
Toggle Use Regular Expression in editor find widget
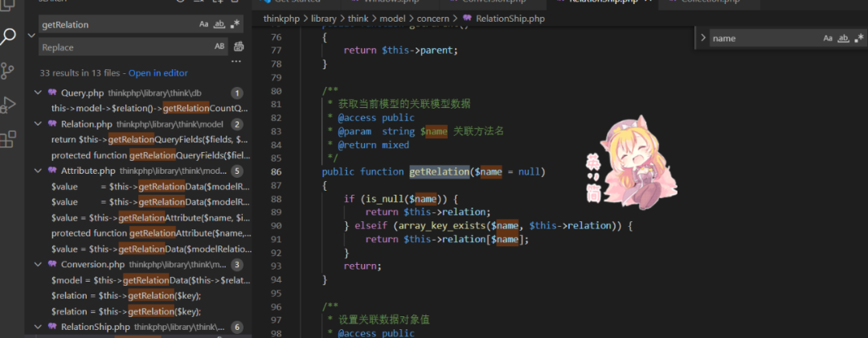[x=858, y=39]
